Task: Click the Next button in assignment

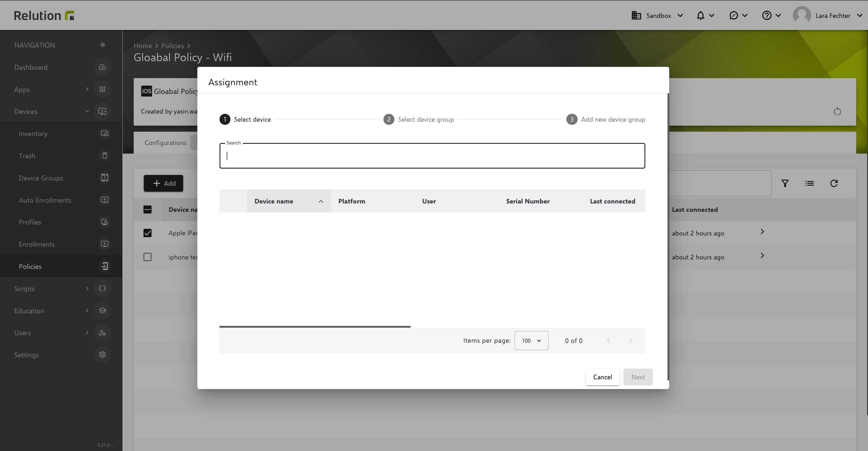Action: [x=638, y=376]
